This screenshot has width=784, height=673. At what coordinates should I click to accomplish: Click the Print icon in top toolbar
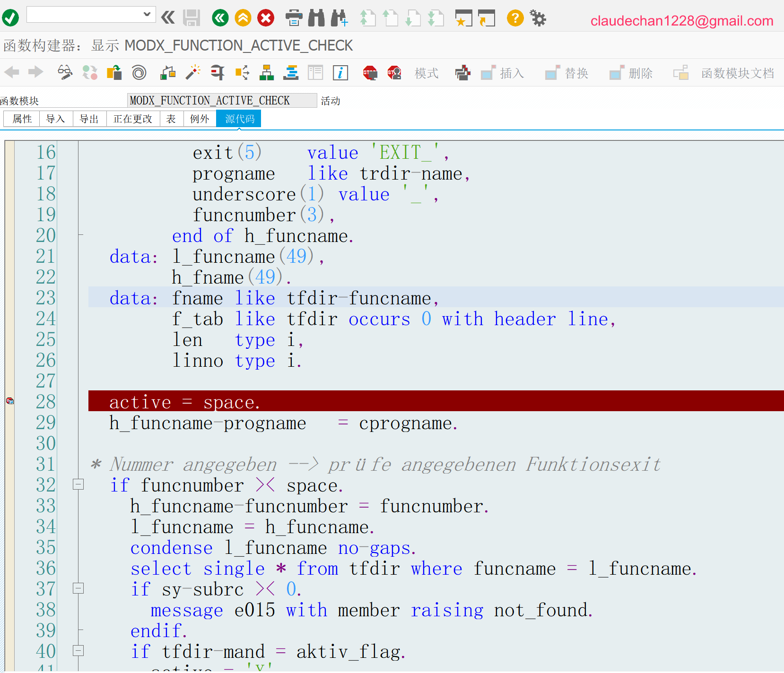tap(294, 18)
